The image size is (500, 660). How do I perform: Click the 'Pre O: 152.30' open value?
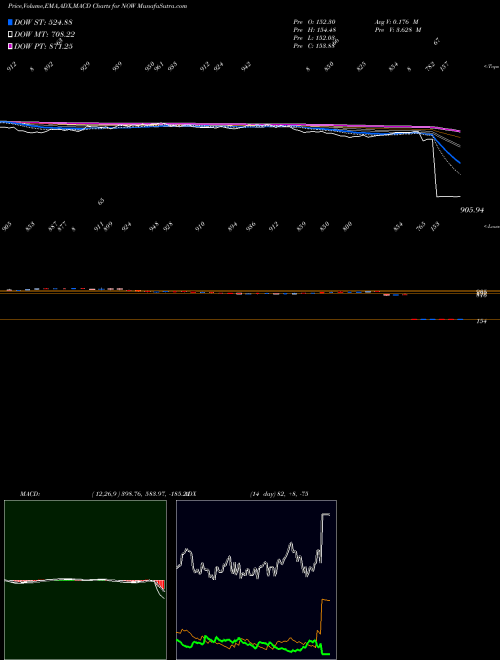314,22
